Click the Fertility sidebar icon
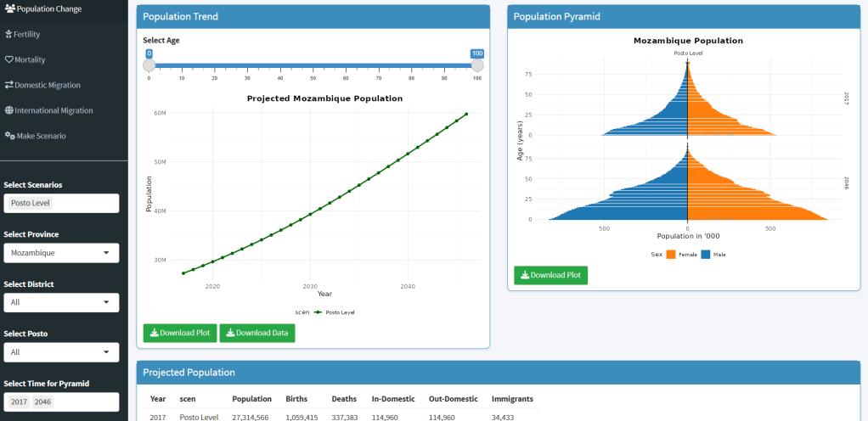Image resolution: width=868 pixels, height=421 pixels. point(8,34)
